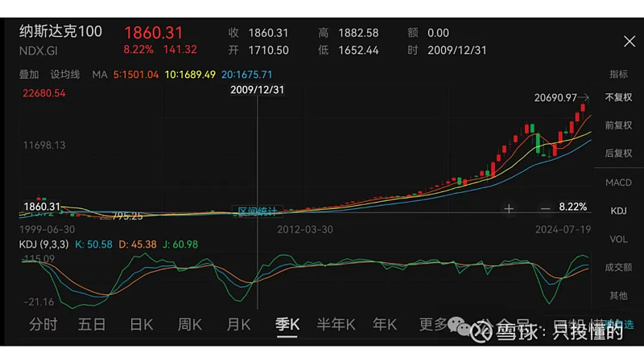
Task: Select 后复权 price adjustment mode
Action: (x=618, y=153)
